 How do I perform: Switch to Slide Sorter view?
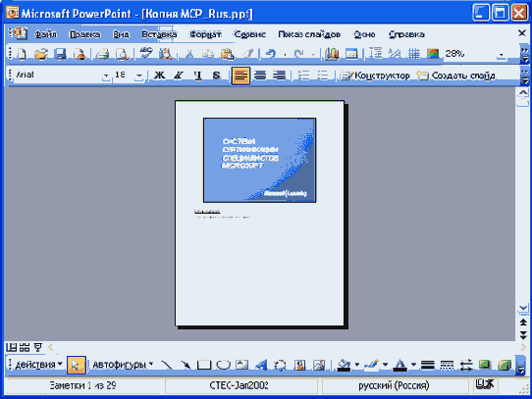pyautogui.click(x=25, y=347)
